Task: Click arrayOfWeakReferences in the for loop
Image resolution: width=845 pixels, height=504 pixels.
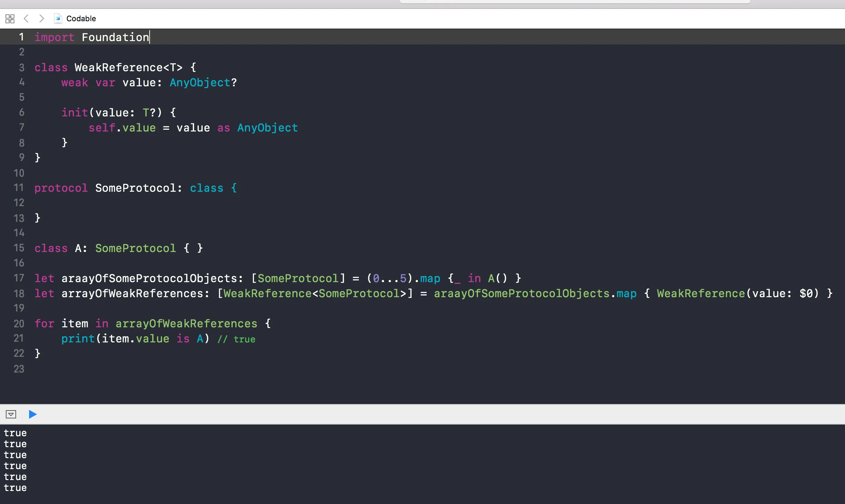Action: [x=186, y=324]
